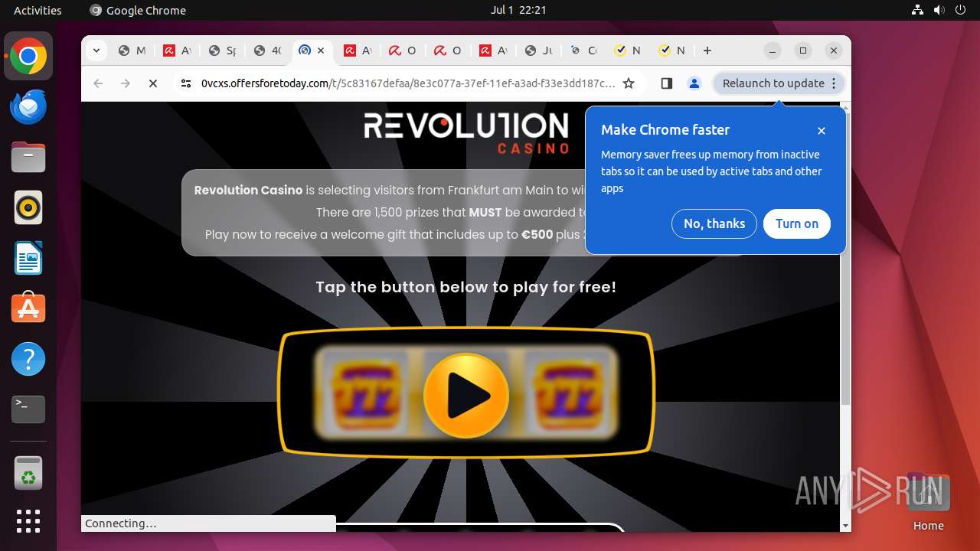This screenshot has width=980, height=551.
Task: Switch to the tab labeled Ju
Action: click(x=539, y=51)
